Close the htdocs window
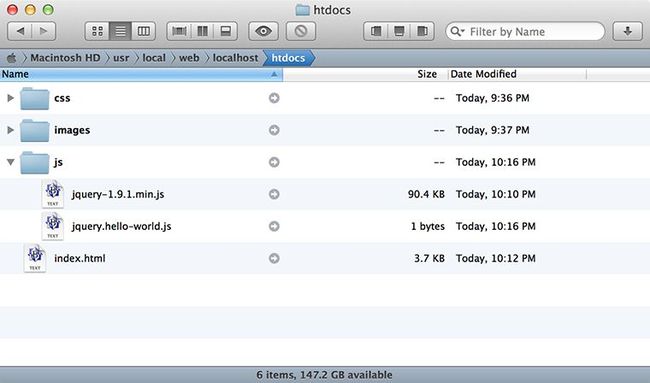This screenshot has height=383, width=650. (x=12, y=9)
